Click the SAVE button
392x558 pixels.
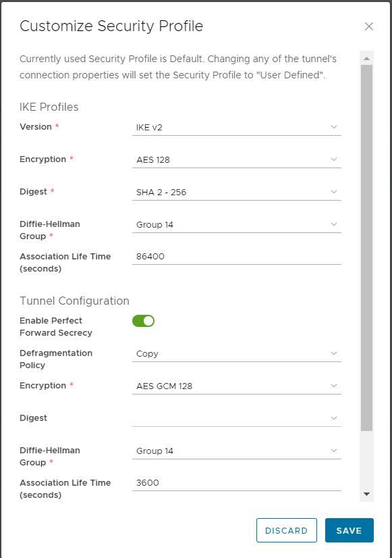pyautogui.click(x=349, y=530)
